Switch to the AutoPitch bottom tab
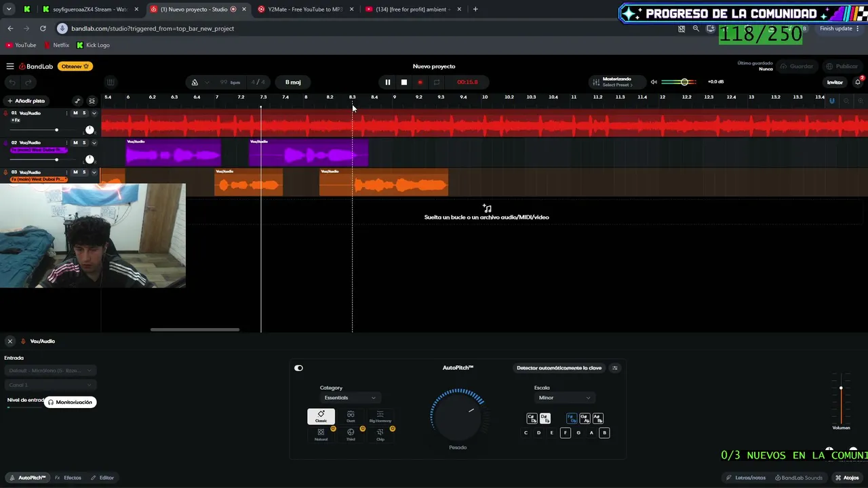The image size is (868, 488). (28, 478)
